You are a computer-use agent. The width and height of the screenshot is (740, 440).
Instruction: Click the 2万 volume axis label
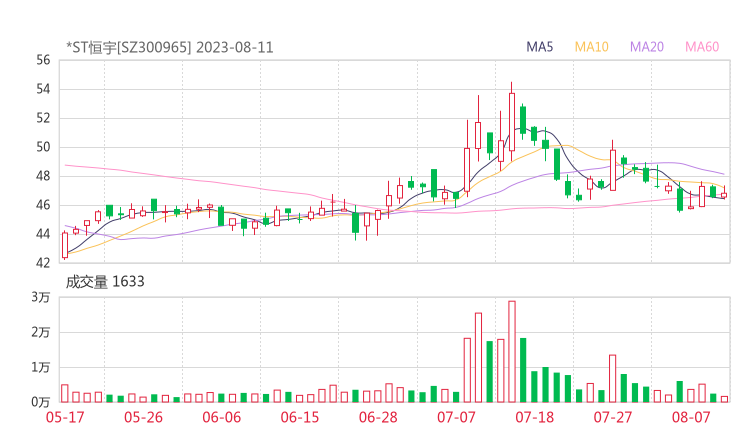pos(41,332)
